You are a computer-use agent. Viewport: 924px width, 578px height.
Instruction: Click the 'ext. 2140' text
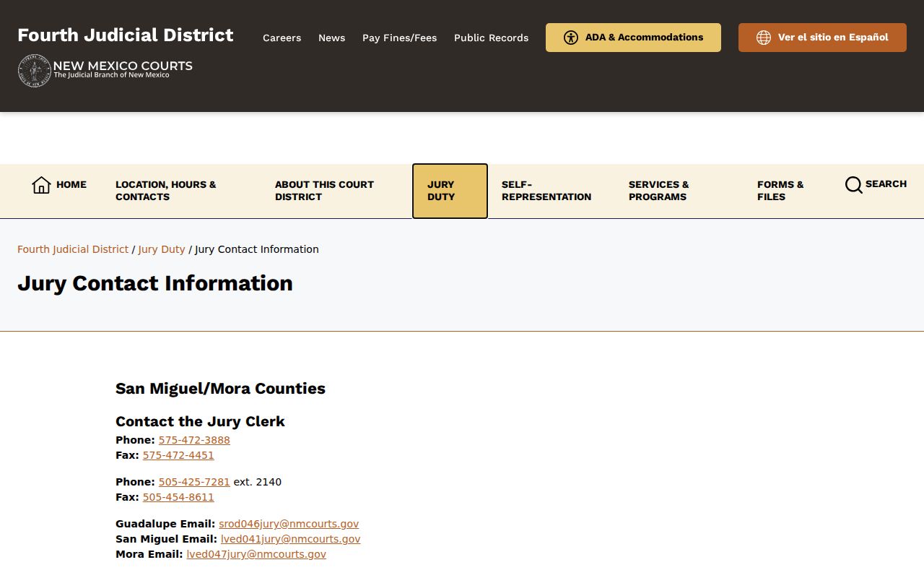tap(258, 482)
